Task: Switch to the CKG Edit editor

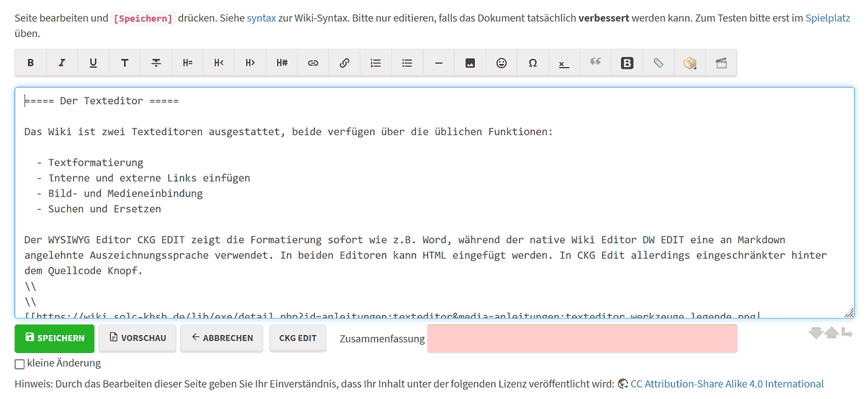Action: pyautogui.click(x=298, y=338)
